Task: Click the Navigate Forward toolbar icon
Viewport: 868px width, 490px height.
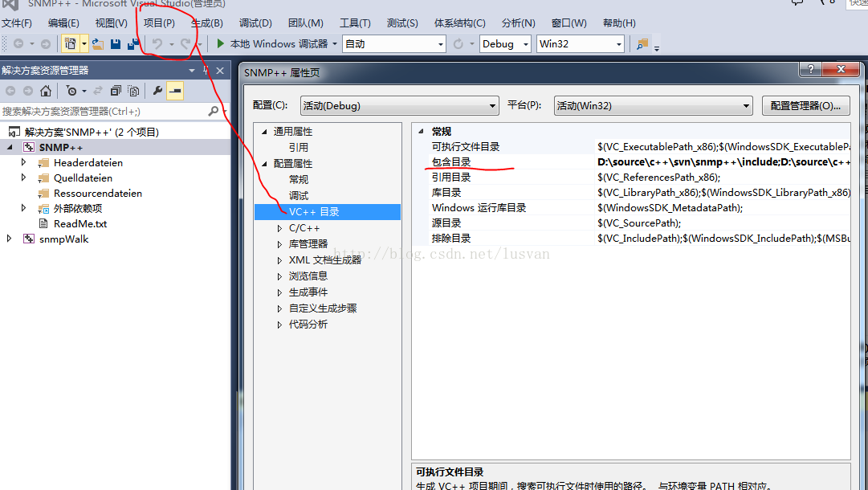Action: point(46,43)
